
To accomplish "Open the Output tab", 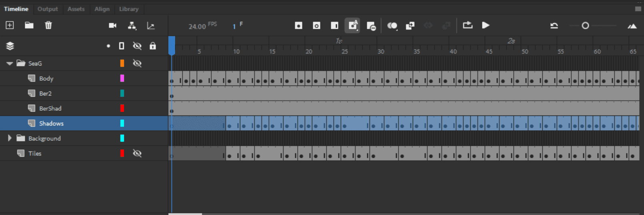I will (x=48, y=9).
